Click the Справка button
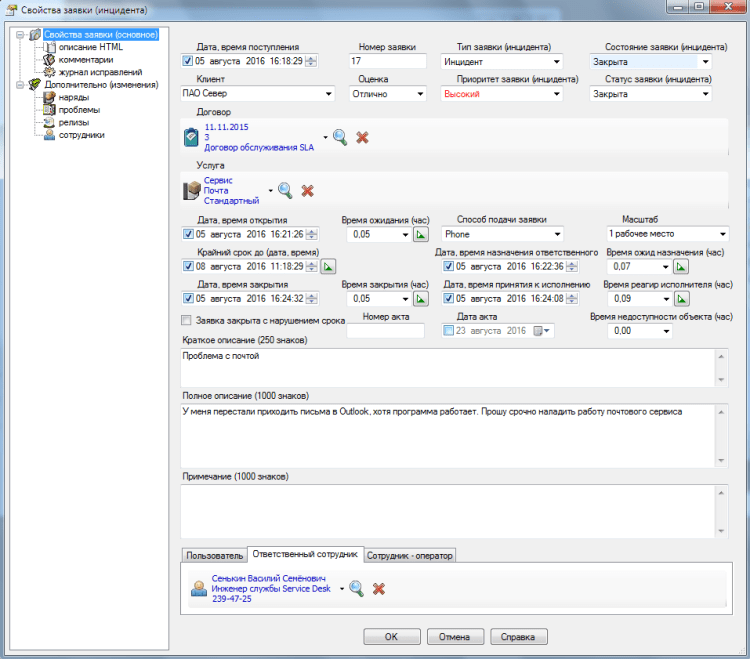Viewport: 750px width, 659px height. (x=518, y=637)
